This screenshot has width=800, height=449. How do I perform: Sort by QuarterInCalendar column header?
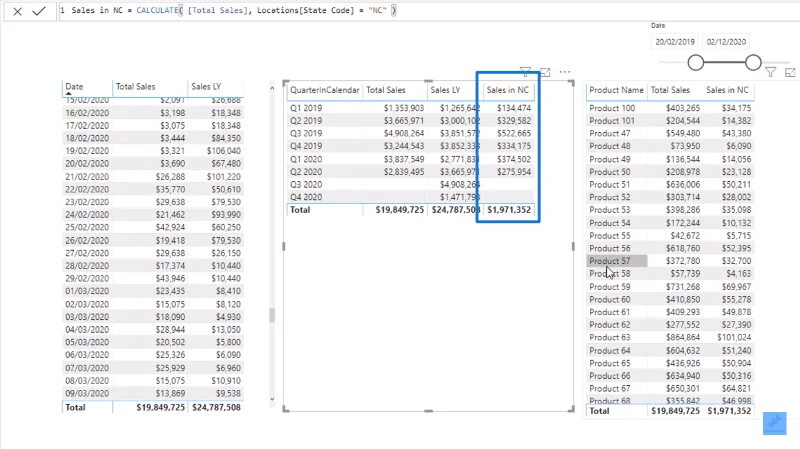point(324,90)
